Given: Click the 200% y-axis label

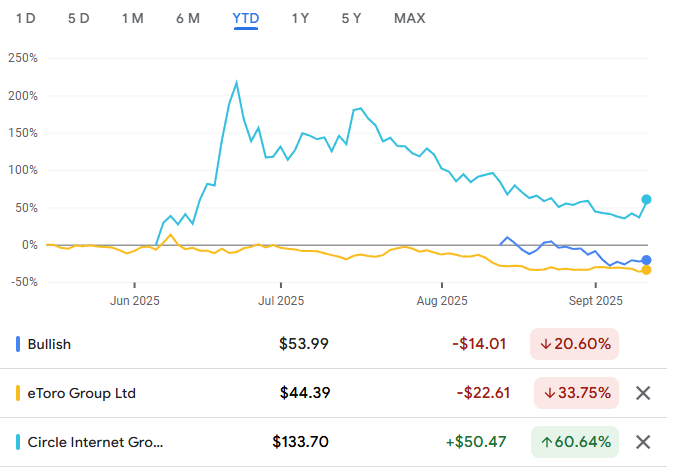Looking at the screenshot, I should [23, 96].
